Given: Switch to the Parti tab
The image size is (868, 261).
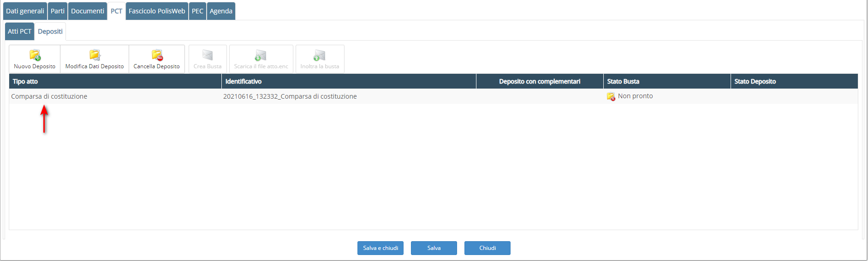Looking at the screenshot, I should pos(58,11).
